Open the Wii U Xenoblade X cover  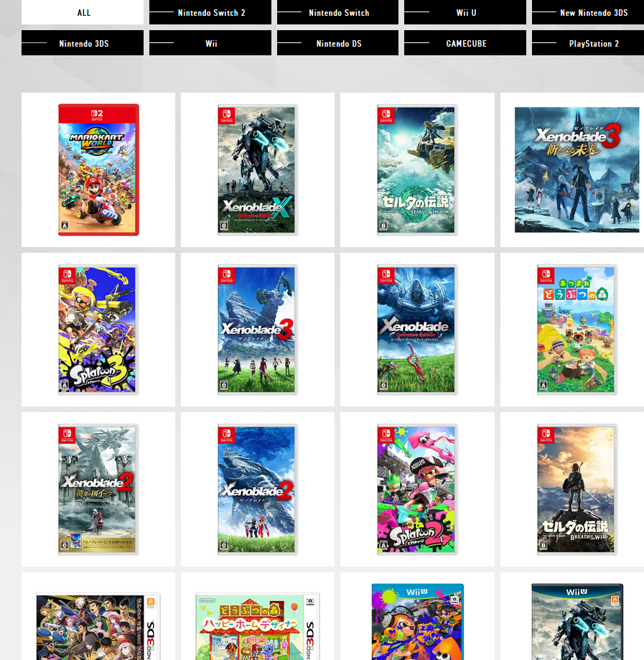[x=577, y=622]
